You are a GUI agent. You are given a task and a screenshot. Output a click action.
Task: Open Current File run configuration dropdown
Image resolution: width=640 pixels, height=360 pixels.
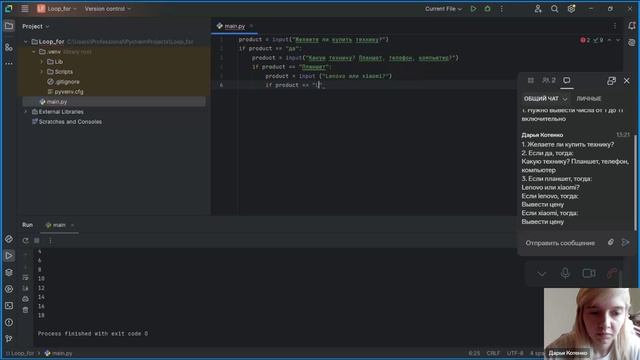tap(443, 9)
